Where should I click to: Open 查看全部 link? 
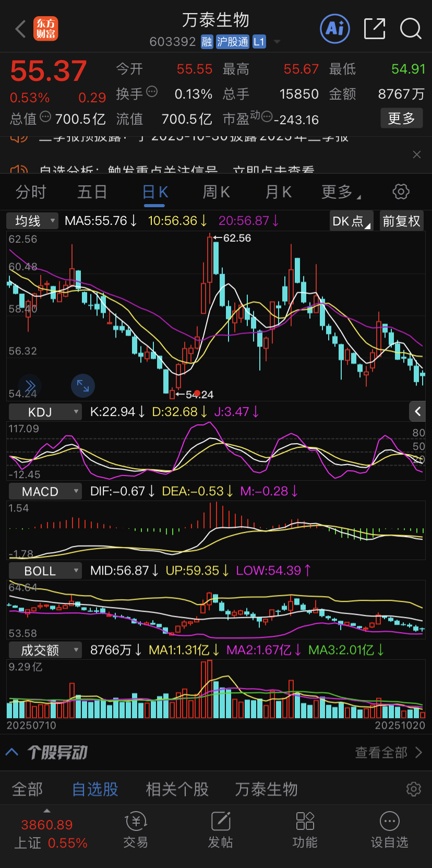point(389,752)
